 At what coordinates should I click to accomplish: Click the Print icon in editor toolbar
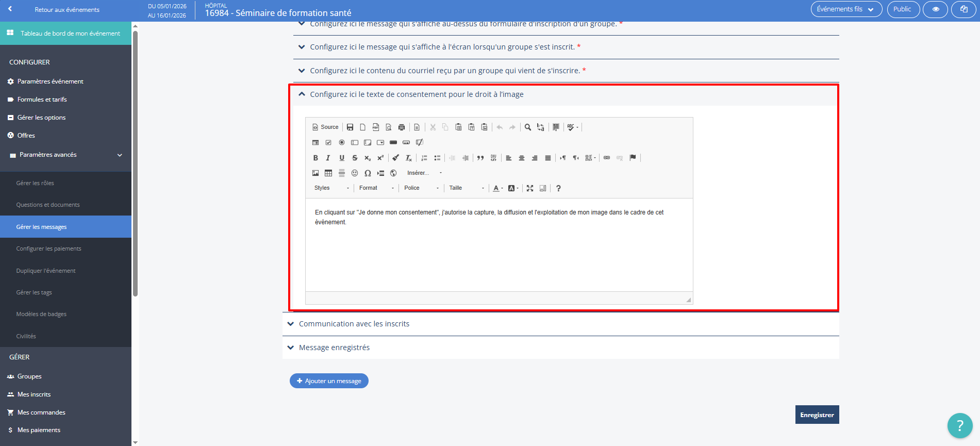(x=402, y=127)
